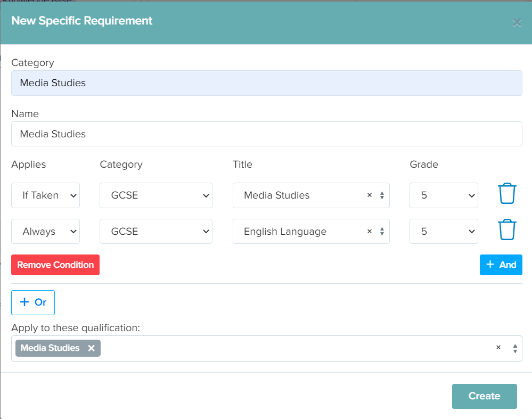This screenshot has width=532, height=419.
Task: Focus the Name input field
Action: [267, 134]
